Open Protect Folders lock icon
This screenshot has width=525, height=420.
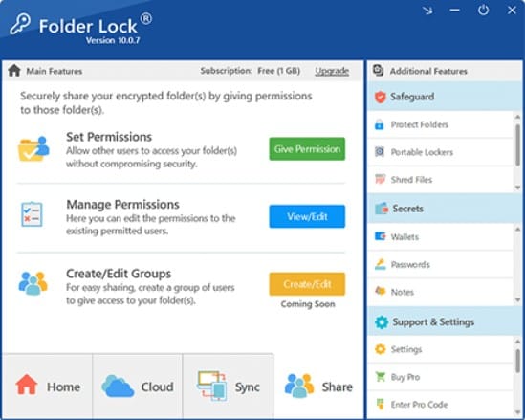[380, 124]
